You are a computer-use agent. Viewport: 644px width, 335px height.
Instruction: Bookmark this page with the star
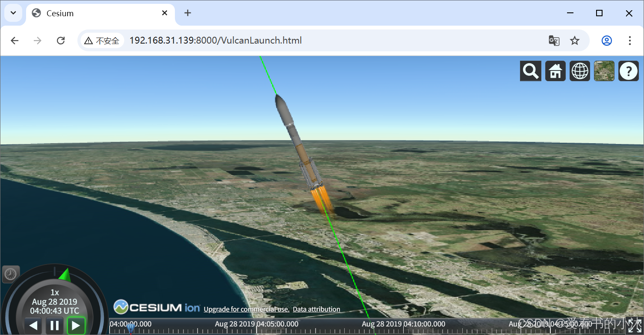[575, 41]
